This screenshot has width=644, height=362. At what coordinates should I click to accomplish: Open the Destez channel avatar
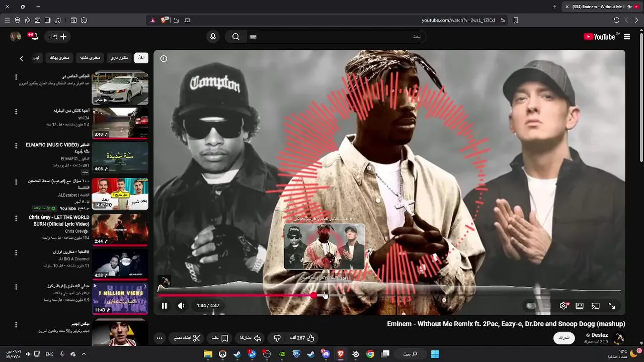click(619, 338)
